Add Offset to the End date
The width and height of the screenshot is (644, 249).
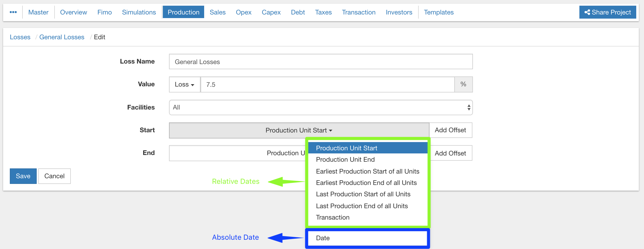pyautogui.click(x=450, y=153)
